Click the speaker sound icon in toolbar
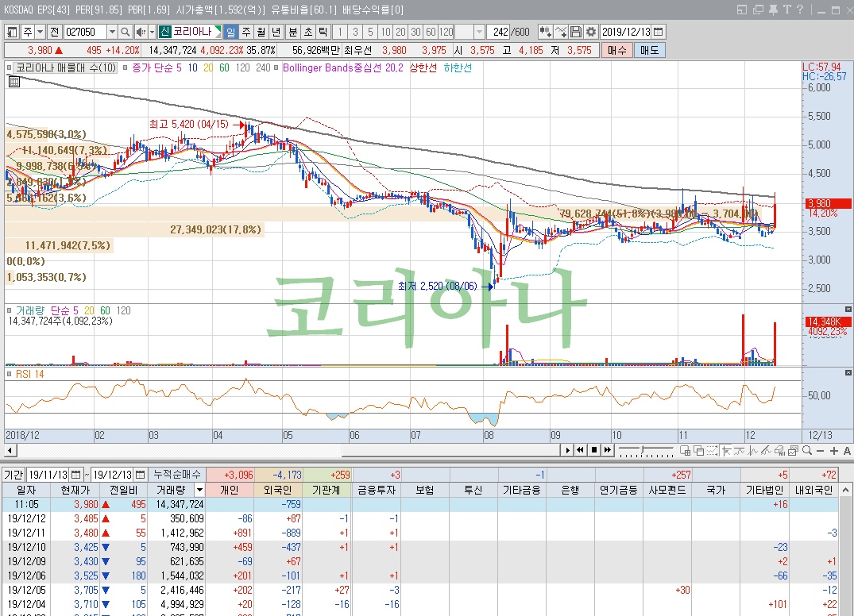Viewport: 854px width, 616px height. pyautogui.click(x=140, y=32)
